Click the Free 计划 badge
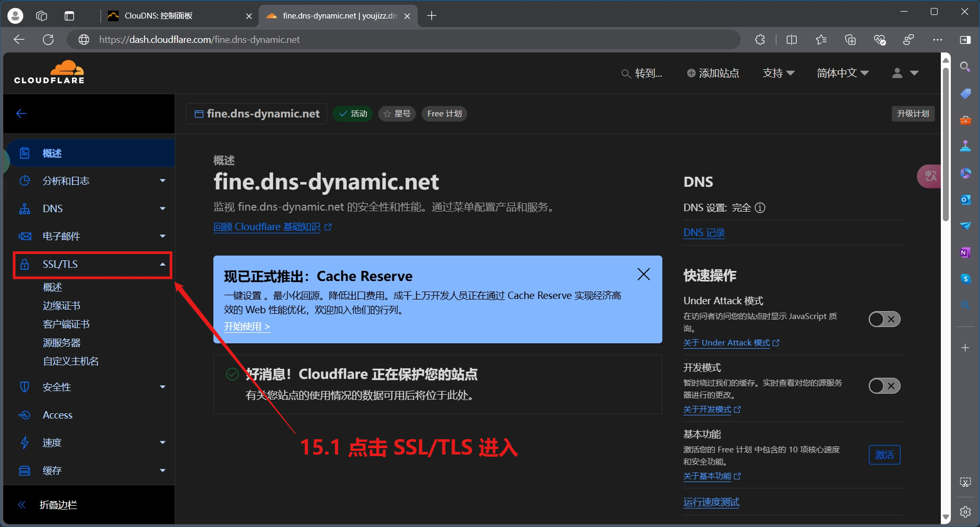 point(444,114)
